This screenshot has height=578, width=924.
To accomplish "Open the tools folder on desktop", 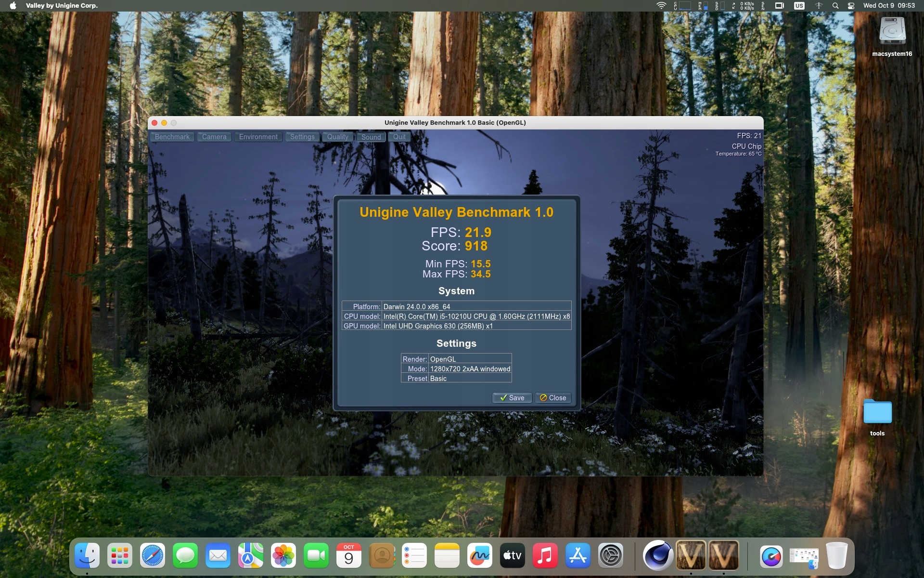I will [877, 412].
